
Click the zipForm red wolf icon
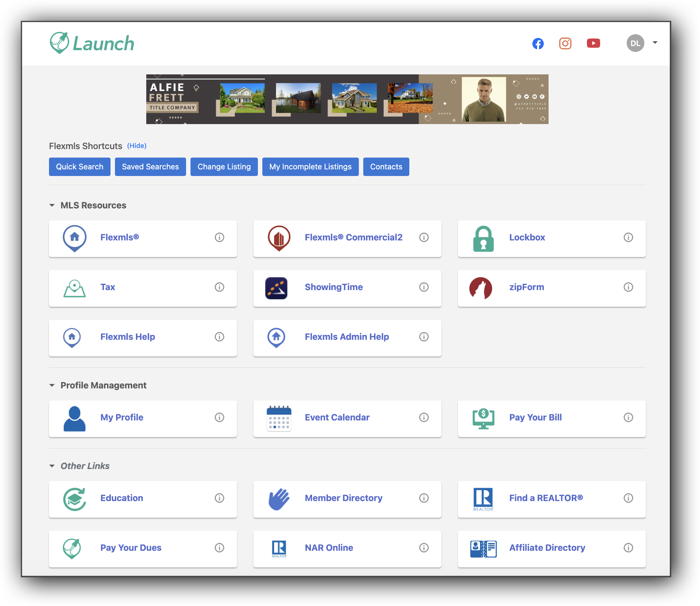pyautogui.click(x=481, y=288)
